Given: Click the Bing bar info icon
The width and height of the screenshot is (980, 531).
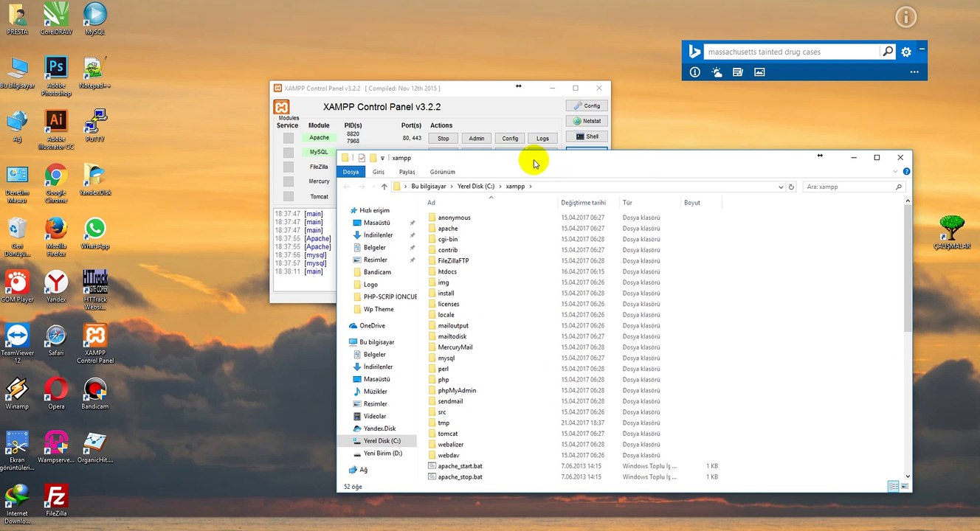Looking at the screenshot, I should (x=694, y=72).
